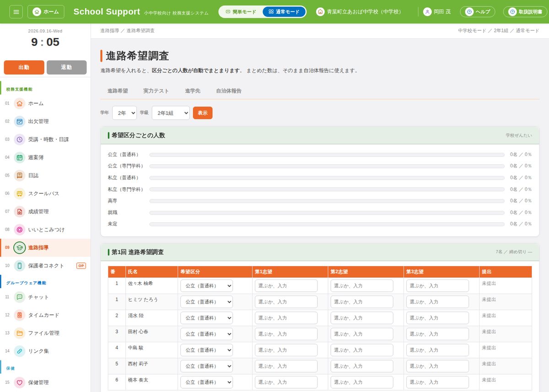Click 第2志望 field for 中島 駿
This screenshot has height=392, width=549.
pyautogui.click(x=362, y=350)
